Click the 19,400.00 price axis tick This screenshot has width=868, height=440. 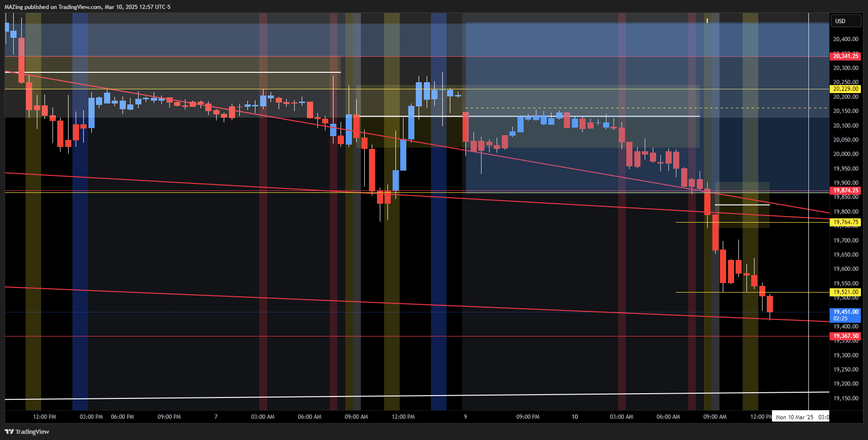coord(846,327)
